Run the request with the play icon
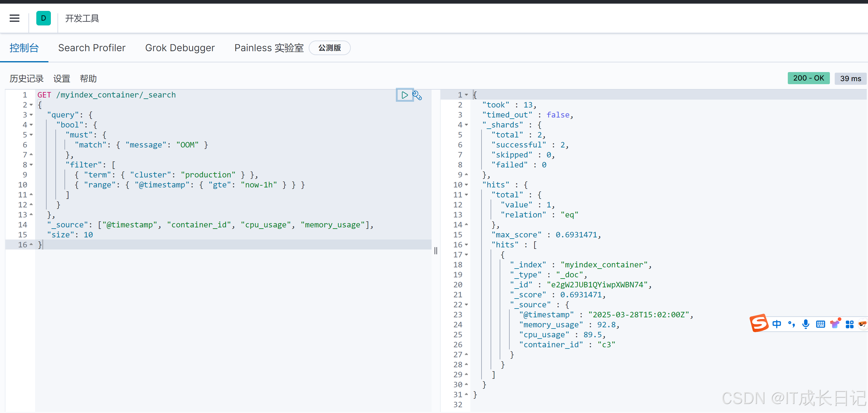Image resolution: width=868 pixels, height=413 pixels. pos(404,95)
